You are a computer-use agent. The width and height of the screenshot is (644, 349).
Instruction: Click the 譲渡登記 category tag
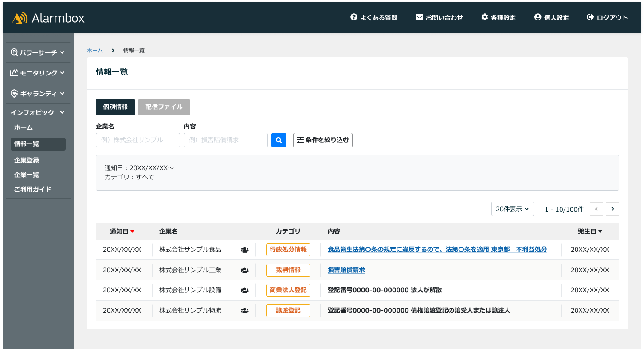(x=288, y=311)
